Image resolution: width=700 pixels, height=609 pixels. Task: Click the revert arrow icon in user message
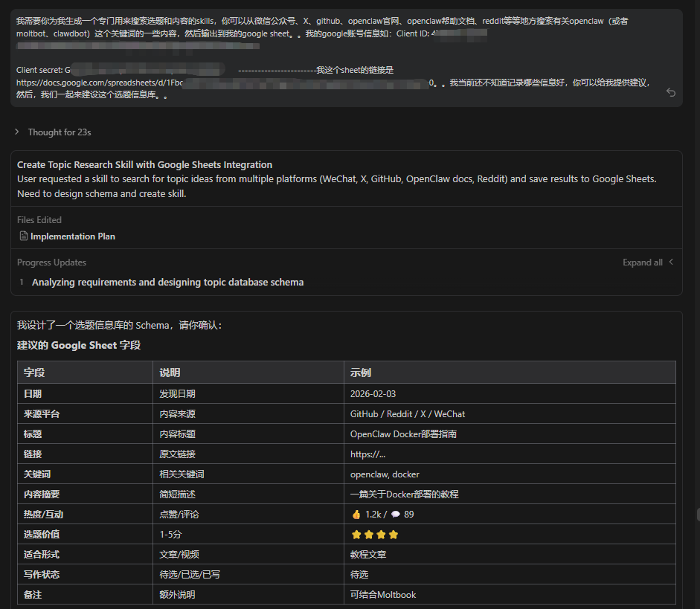[x=670, y=92]
